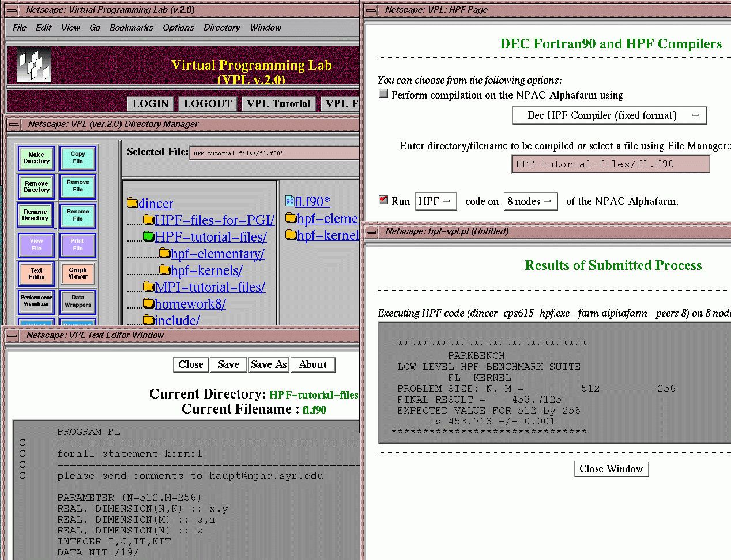Image resolution: width=731 pixels, height=560 pixels.
Task: Open the Edit menu
Action: 43,28
